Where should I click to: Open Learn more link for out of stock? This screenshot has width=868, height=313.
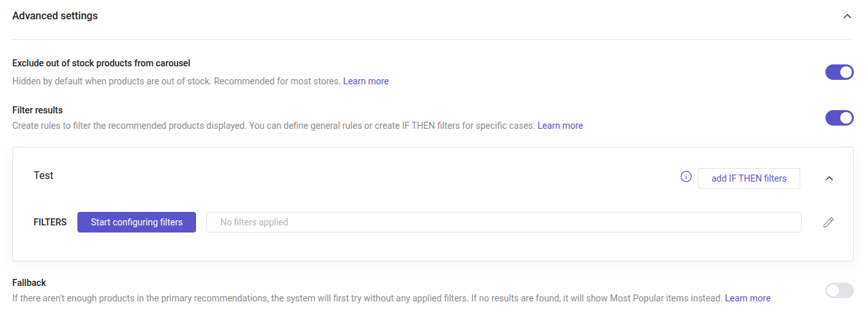(366, 81)
